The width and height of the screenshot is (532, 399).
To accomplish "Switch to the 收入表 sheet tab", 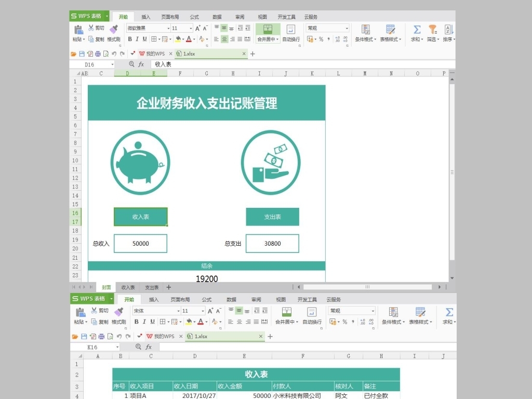I will click(x=128, y=287).
